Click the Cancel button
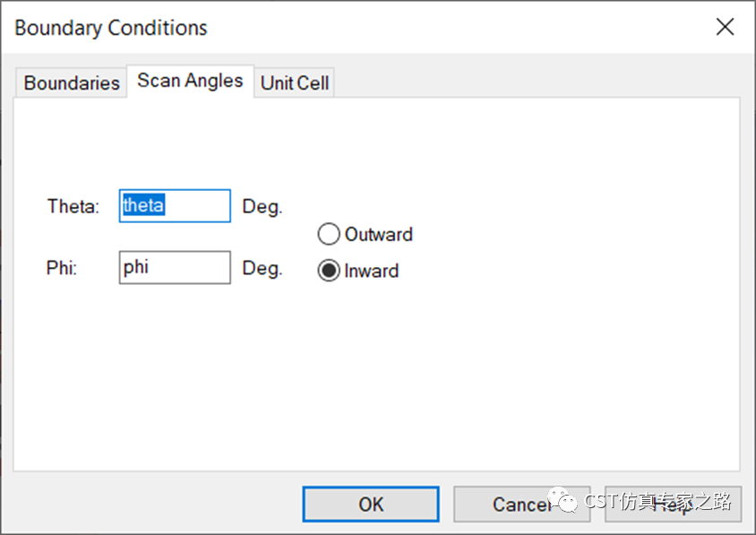The height and width of the screenshot is (535, 756). pyautogui.click(x=521, y=505)
